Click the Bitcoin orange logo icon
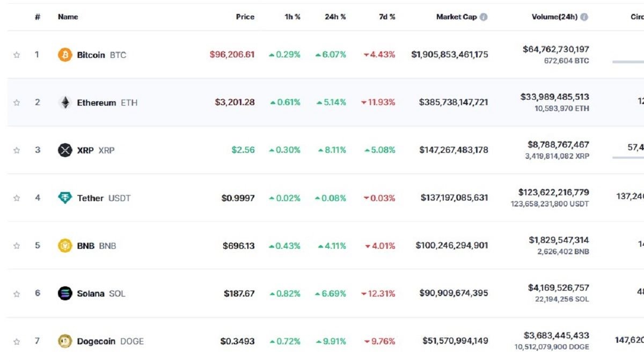The image size is (644, 362). 65,55
